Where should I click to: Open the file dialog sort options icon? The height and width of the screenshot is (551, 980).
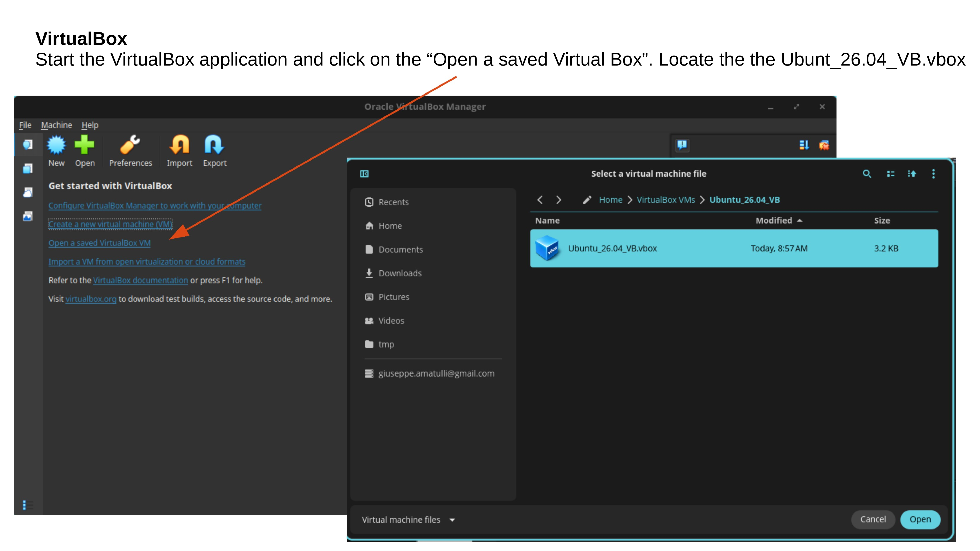[912, 174]
